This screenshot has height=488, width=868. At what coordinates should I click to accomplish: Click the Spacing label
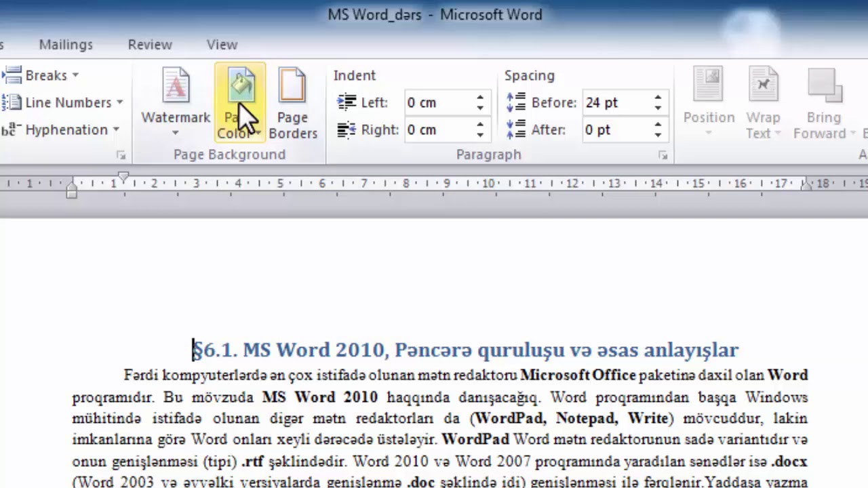529,75
